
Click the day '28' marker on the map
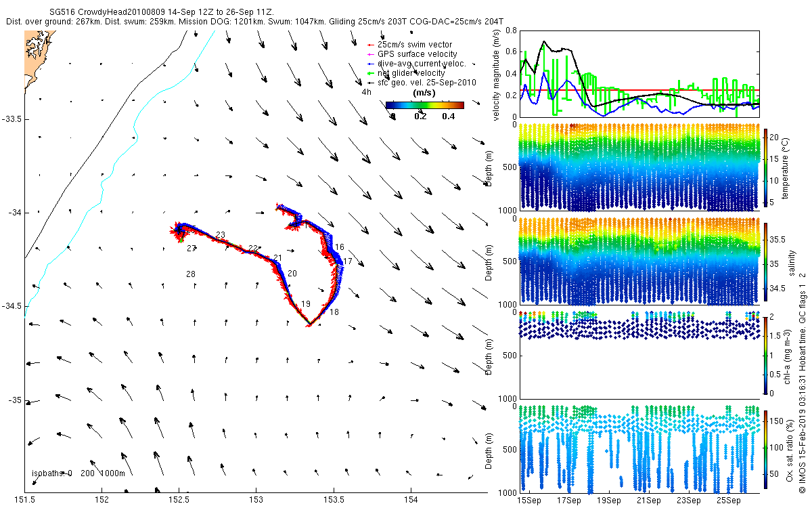tap(191, 274)
